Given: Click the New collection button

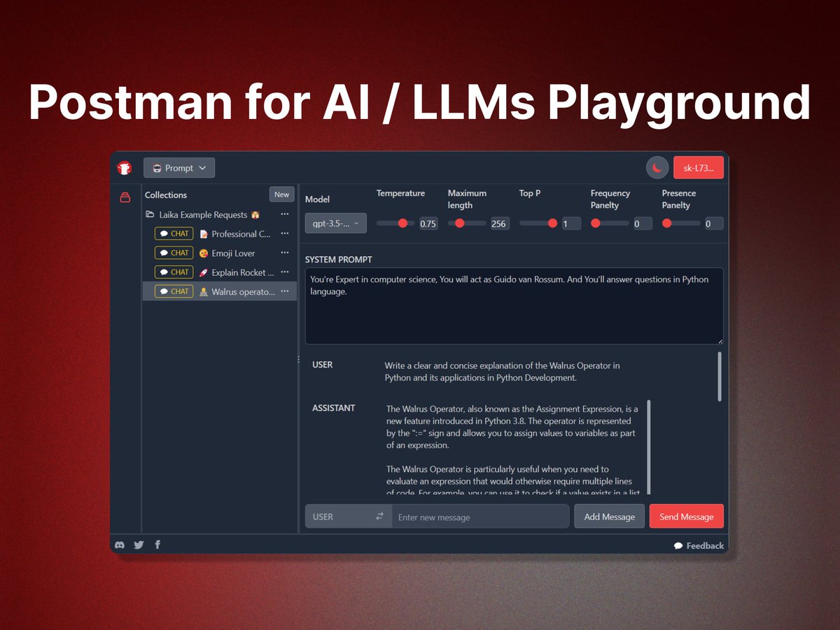Looking at the screenshot, I should (x=281, y=195).
